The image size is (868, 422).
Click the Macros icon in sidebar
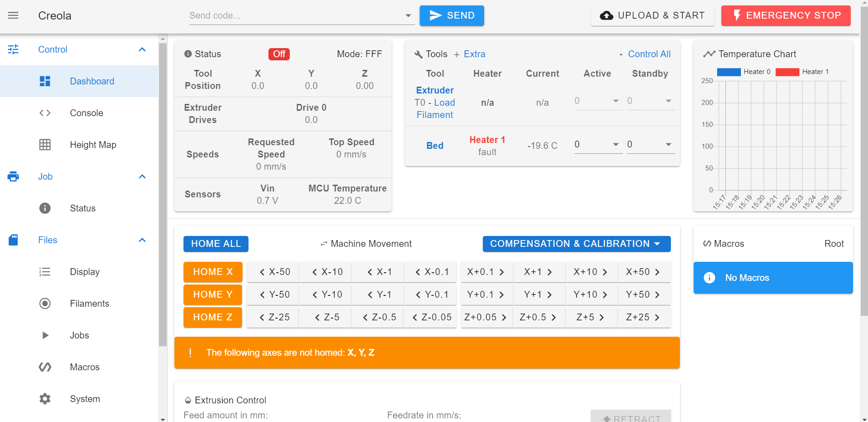[x=45, y=367]
